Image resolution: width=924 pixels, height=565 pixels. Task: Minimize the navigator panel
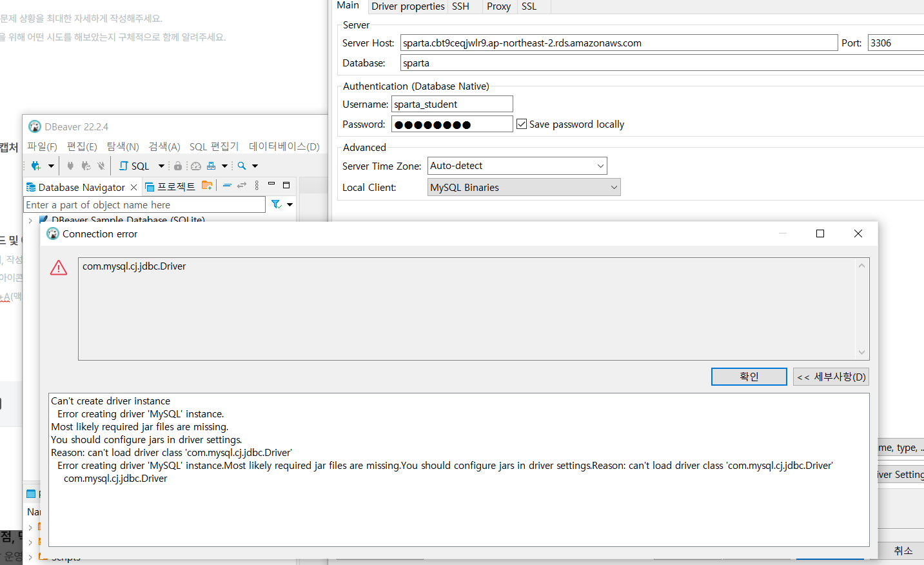[x=271, y=184]
